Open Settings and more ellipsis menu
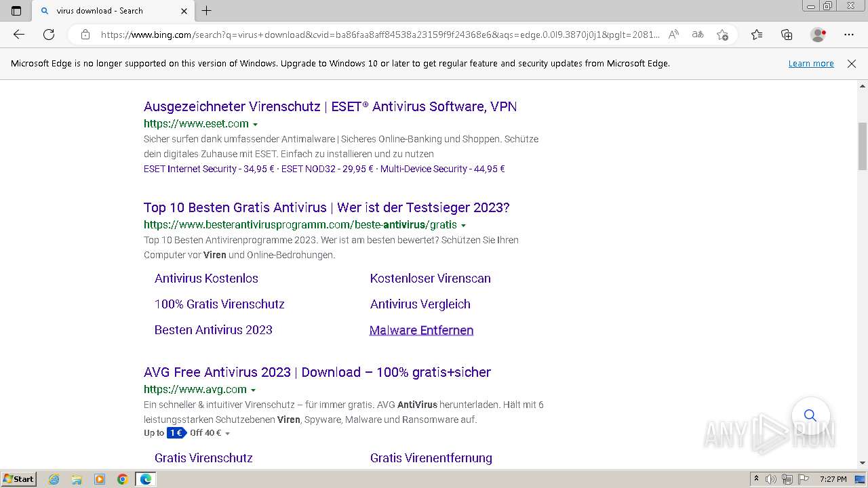 click(x=849, y=35)
